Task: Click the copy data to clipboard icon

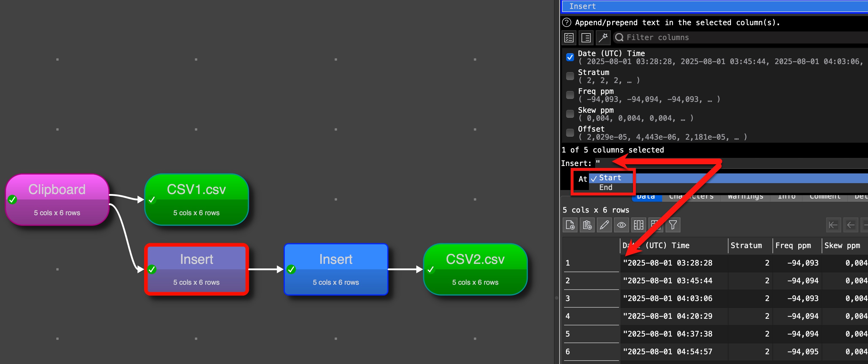Action: coord(587,225)
